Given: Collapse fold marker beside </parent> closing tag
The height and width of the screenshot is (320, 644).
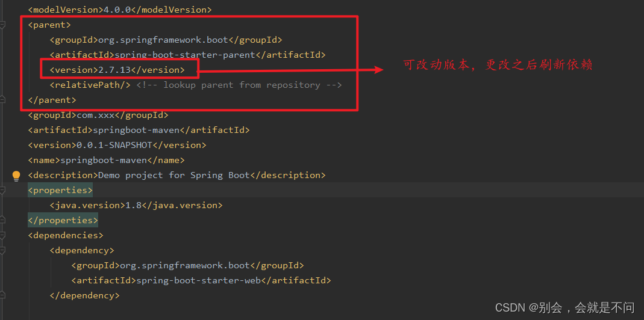Looking at the screenshot, I should [2, 100].
